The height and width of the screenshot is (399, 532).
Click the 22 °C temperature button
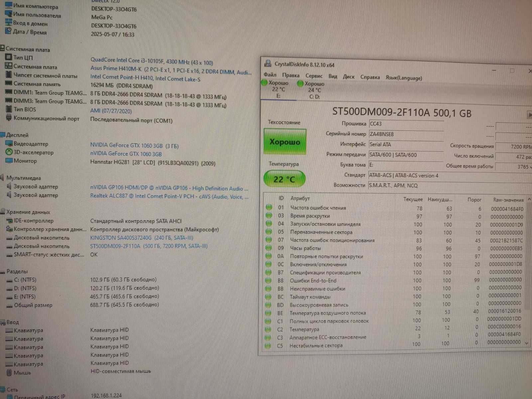pos(284,179)
